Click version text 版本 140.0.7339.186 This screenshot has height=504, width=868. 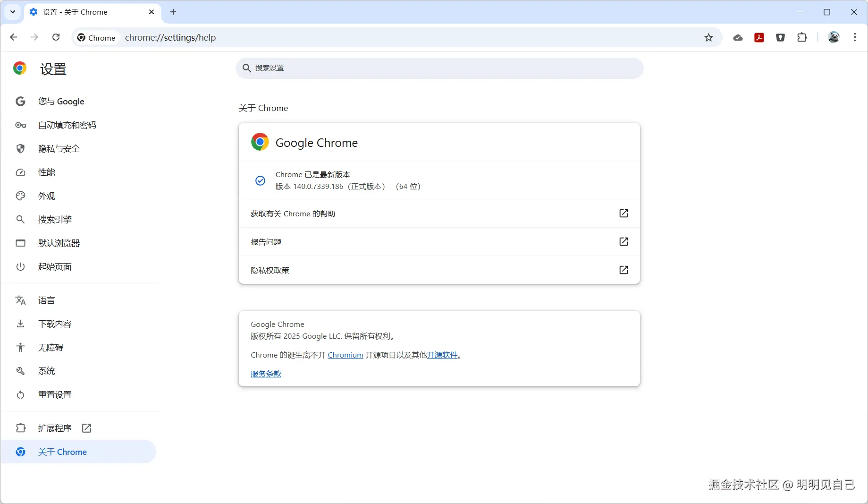310,187
